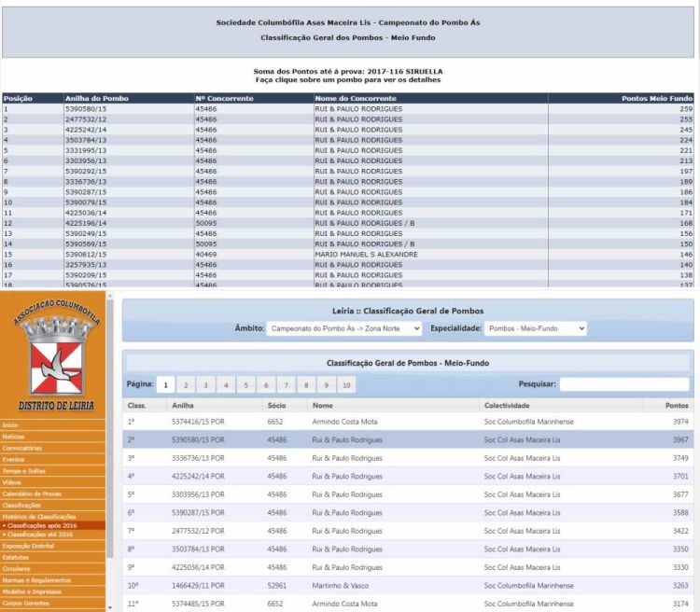Click Anilha do Pombo header in top table
Image resolution: width=700 pixels, height=612 pixels.
[97, 98]
